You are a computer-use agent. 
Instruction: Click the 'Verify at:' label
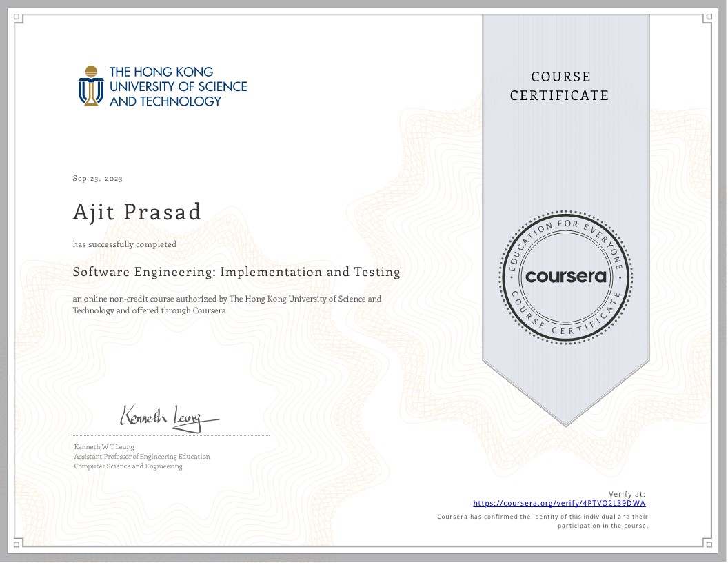(627, 494)
